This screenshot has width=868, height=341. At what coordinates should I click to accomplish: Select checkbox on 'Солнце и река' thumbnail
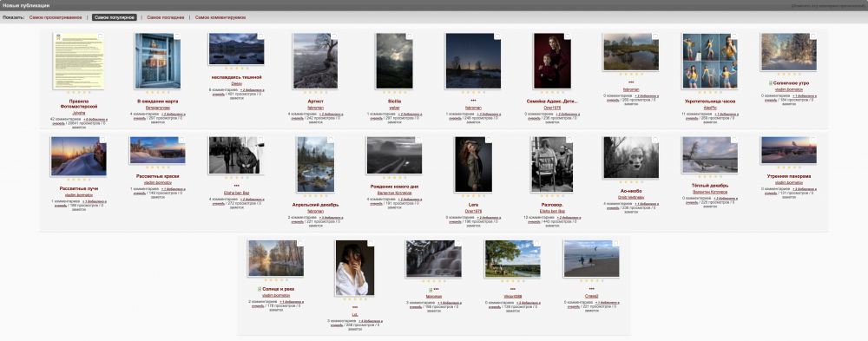pyautogui.click(x=300, y=244)
